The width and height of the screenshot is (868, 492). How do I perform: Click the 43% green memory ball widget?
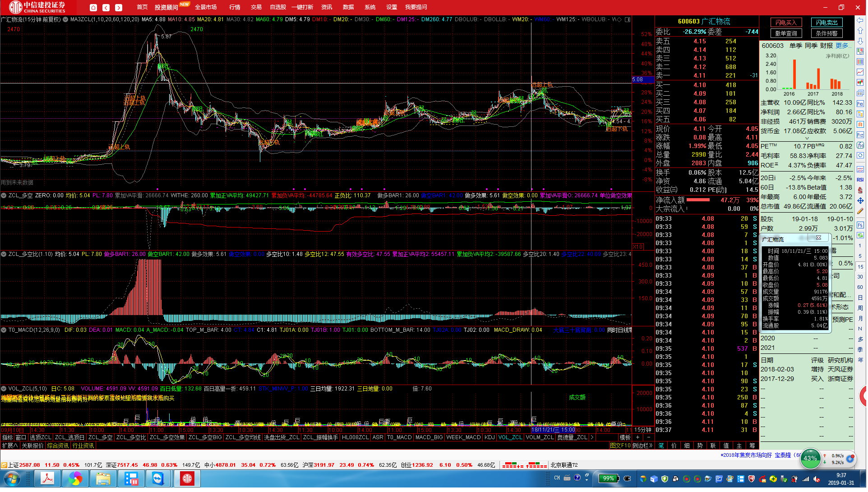coord(810,459)
